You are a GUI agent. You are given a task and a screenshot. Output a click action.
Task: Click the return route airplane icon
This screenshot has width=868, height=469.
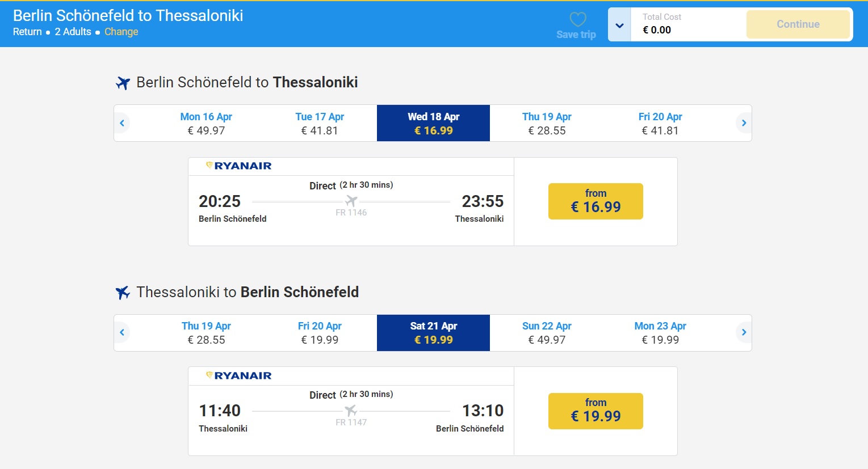(123, 293)
